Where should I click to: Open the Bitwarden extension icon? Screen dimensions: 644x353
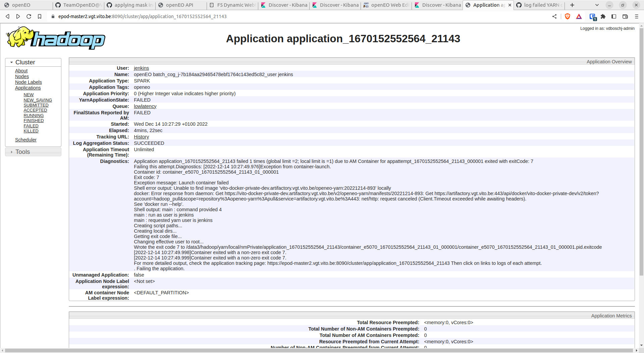tap(592, 16)
